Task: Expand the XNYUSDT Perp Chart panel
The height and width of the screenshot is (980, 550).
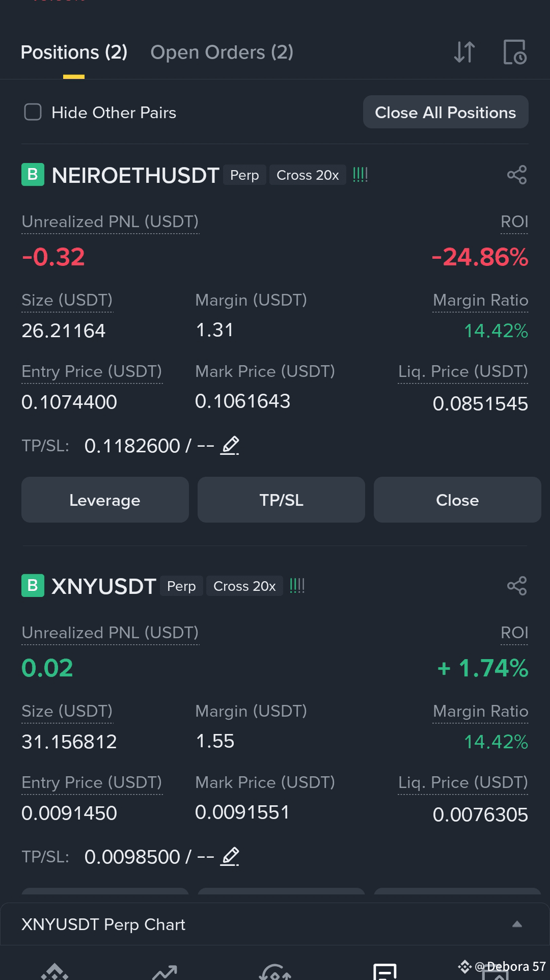Action: [x=517, y=924]
